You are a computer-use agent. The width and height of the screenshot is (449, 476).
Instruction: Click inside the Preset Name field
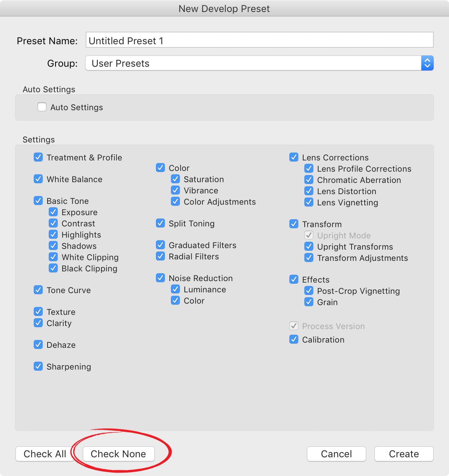[225, 40]
